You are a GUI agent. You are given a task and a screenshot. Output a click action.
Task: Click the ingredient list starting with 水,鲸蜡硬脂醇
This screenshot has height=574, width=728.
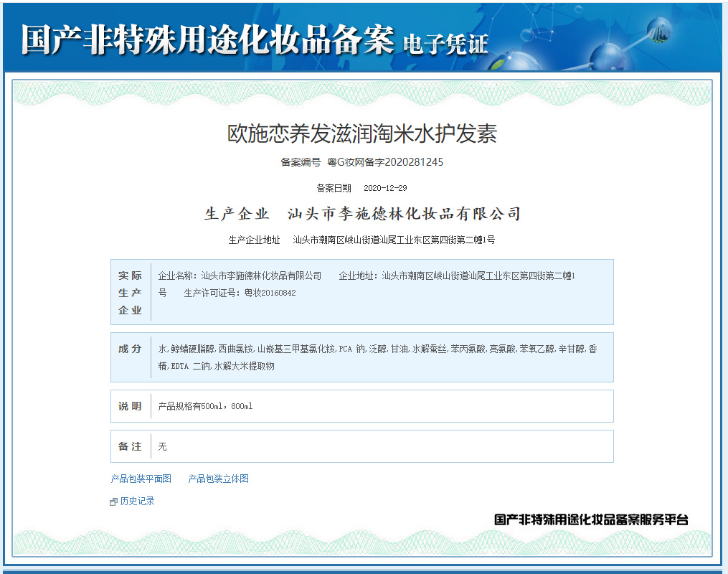tap(377, 357)
